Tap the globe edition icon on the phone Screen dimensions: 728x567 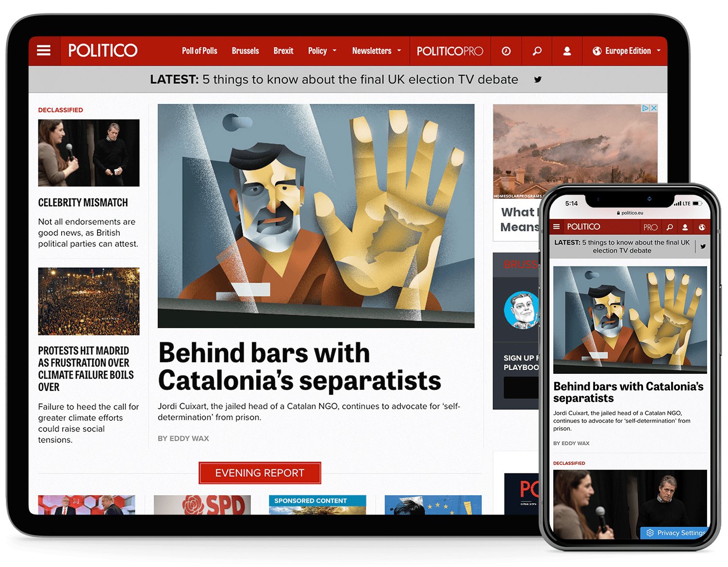702,227
